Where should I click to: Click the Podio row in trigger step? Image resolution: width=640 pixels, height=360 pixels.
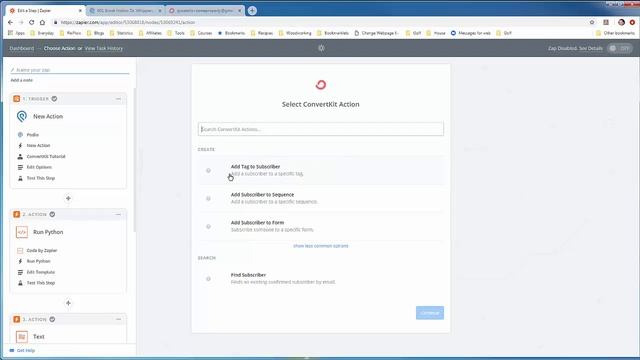tap(33, 135)
